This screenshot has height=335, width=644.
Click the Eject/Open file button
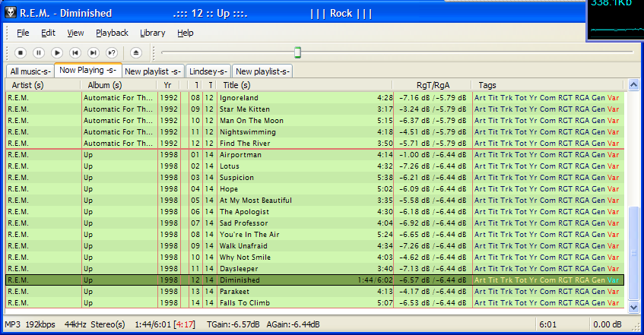[136, 53]
